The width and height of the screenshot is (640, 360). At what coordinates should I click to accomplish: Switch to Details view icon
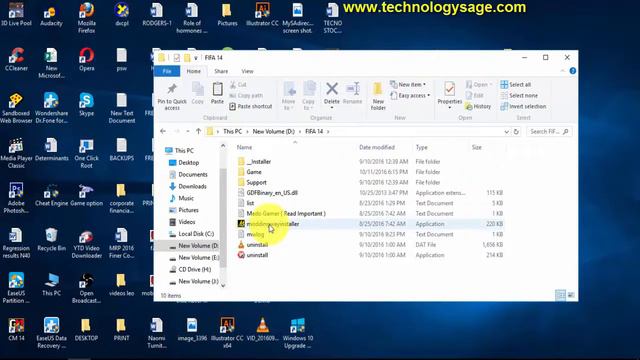coord(560,295)
